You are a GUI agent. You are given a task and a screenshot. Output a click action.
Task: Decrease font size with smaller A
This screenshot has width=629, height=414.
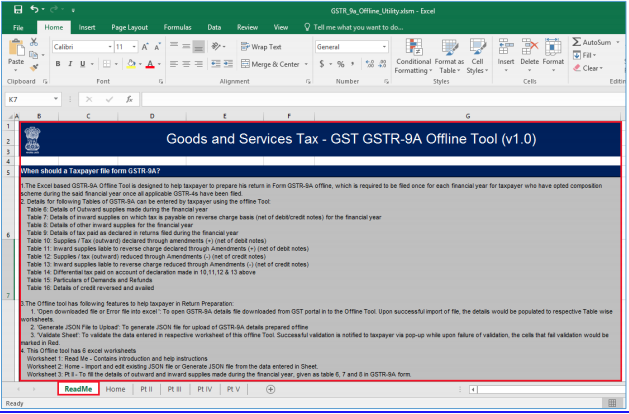point(157,47)
